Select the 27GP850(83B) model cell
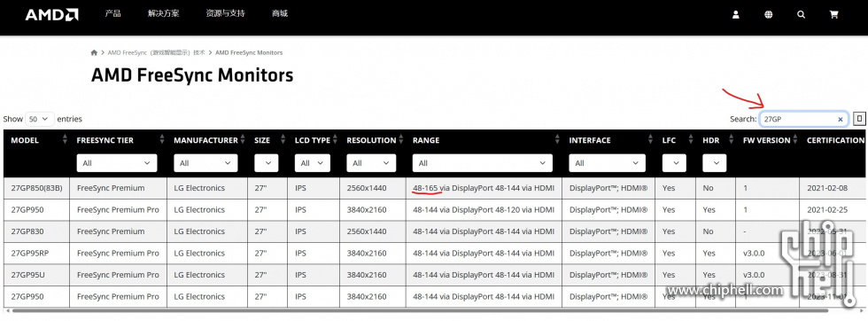The width and height of the screenshot is (868, 321). click(x=36, y=188)
